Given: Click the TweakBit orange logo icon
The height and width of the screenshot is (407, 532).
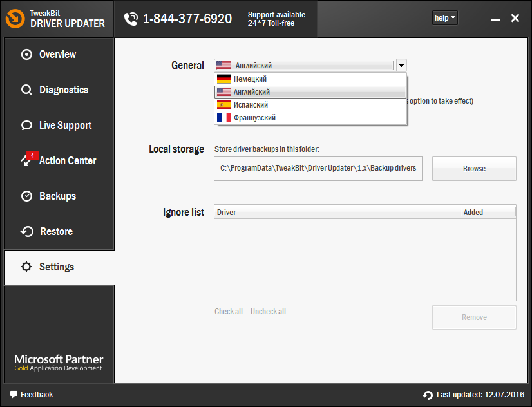Looking at the screenshot, I should [x=15, y=18].
